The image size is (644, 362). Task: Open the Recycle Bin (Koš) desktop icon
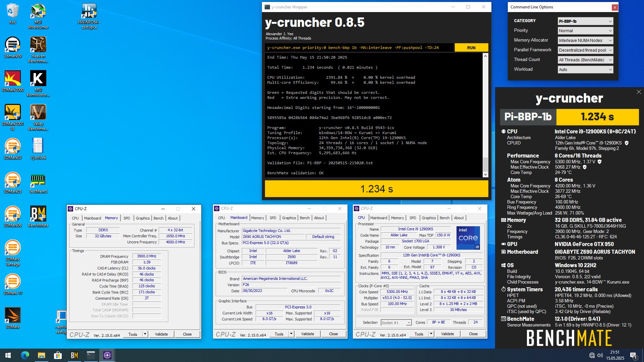[x=12, y=13]
